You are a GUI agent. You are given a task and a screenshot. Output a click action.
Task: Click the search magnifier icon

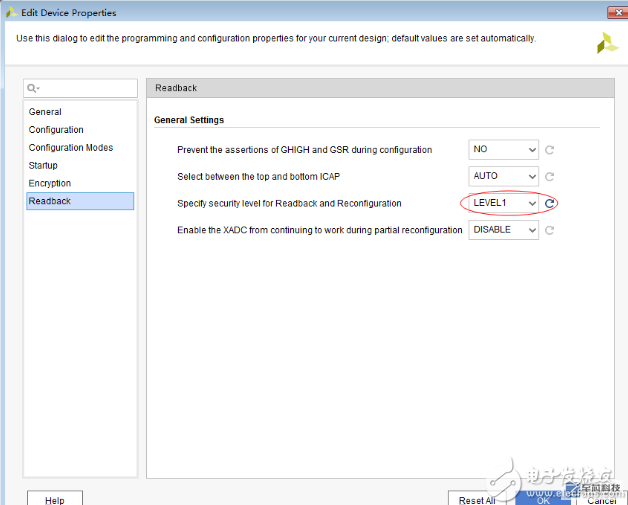34,89
